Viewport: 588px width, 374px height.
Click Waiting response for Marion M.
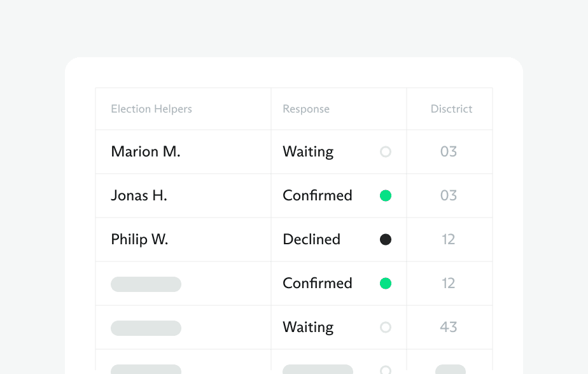(x=308, y=152)
